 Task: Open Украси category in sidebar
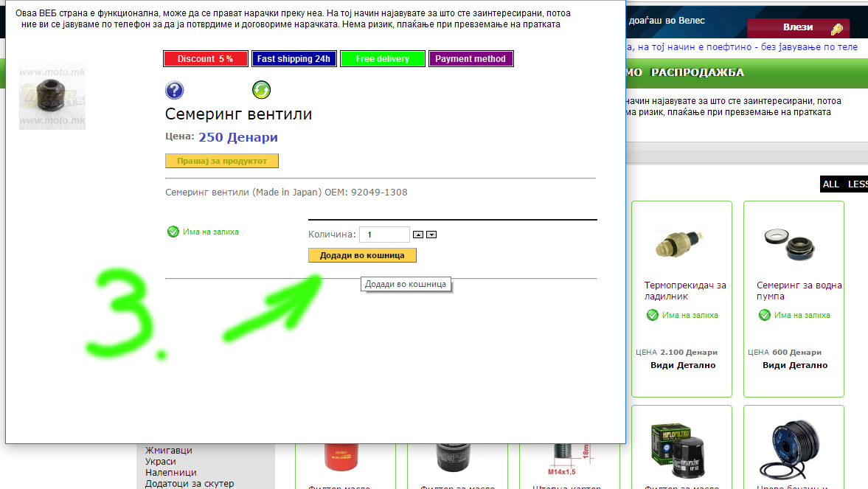click(x=161, y=461)
